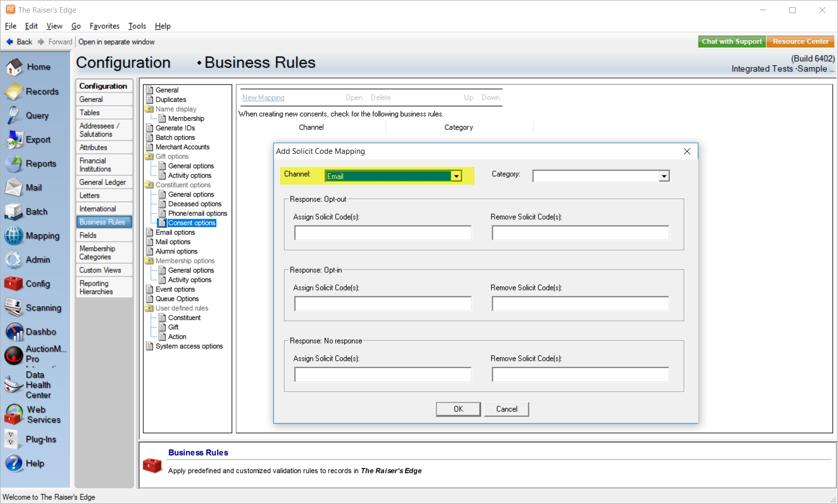Open the Tools menu
The image size is (838, 504).
point(137,26)
